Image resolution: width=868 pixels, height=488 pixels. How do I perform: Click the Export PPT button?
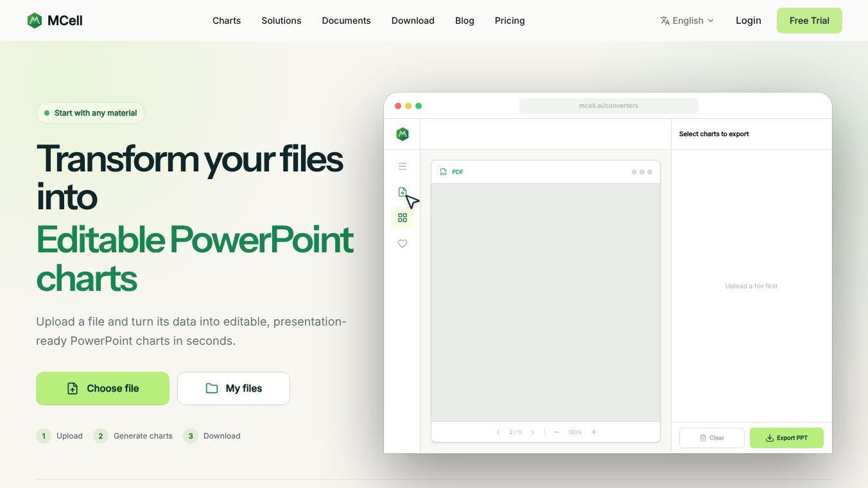tap(786, 438)
